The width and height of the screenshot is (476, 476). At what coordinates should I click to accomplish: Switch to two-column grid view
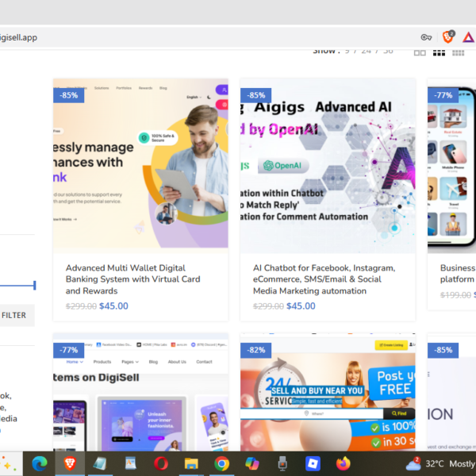tap(420, 53)
